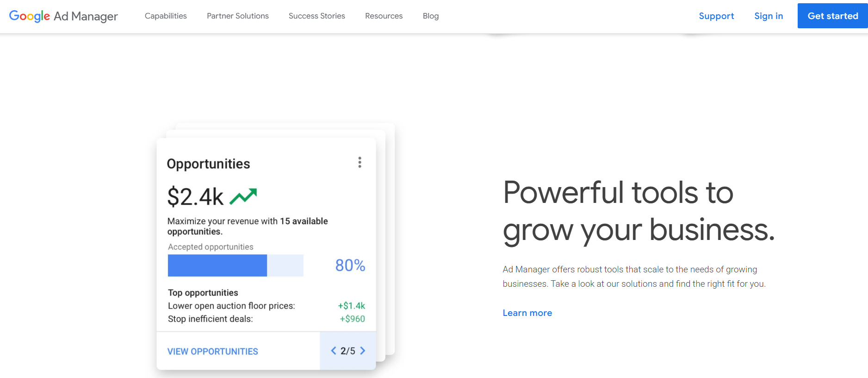This screenshot has width=868, height=378.
Task: Click the +$1.4k floor prices value
Action: [352, 306]
